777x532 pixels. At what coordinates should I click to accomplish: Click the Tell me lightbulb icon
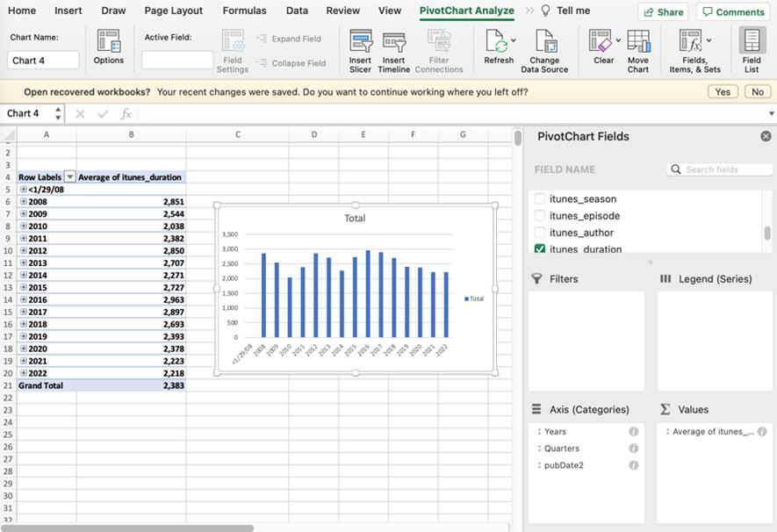tap(545, 11)
